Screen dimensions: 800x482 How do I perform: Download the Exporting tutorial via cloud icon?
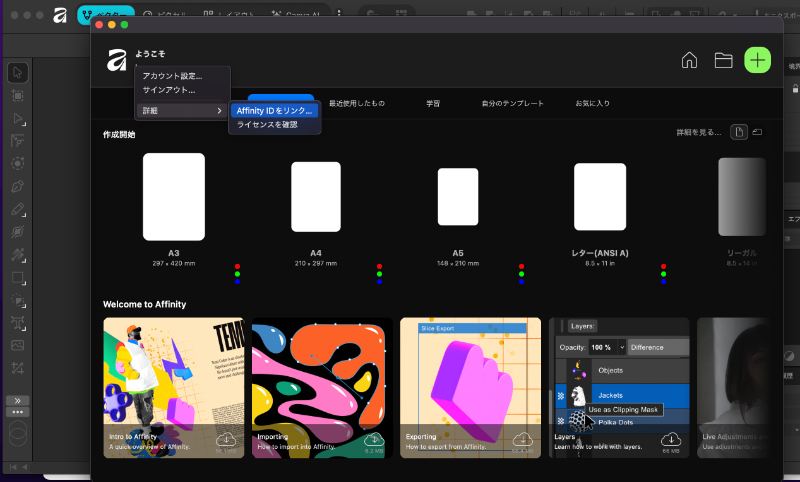point(523,439)
